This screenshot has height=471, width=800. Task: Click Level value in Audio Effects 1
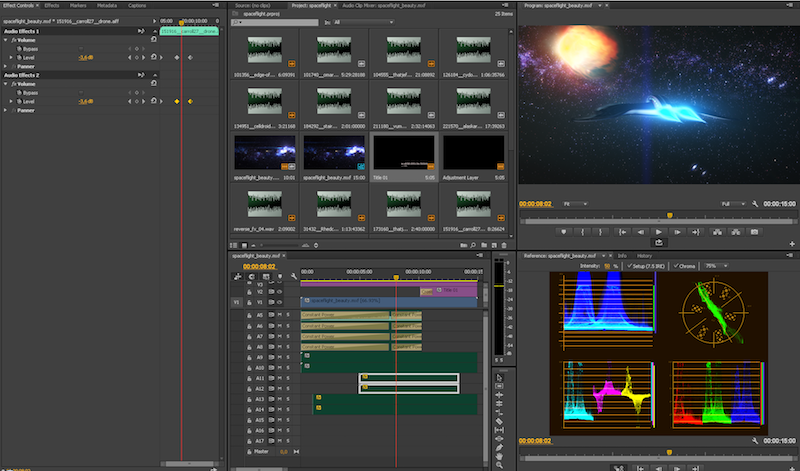pyautogui.click(x=86, y=58)
